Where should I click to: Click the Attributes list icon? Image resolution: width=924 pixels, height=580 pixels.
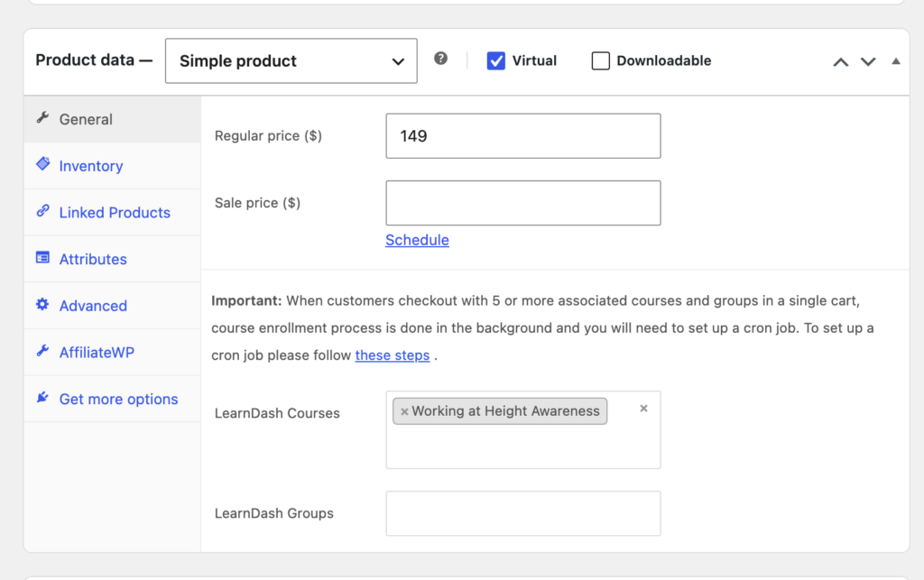click(42, 257)
